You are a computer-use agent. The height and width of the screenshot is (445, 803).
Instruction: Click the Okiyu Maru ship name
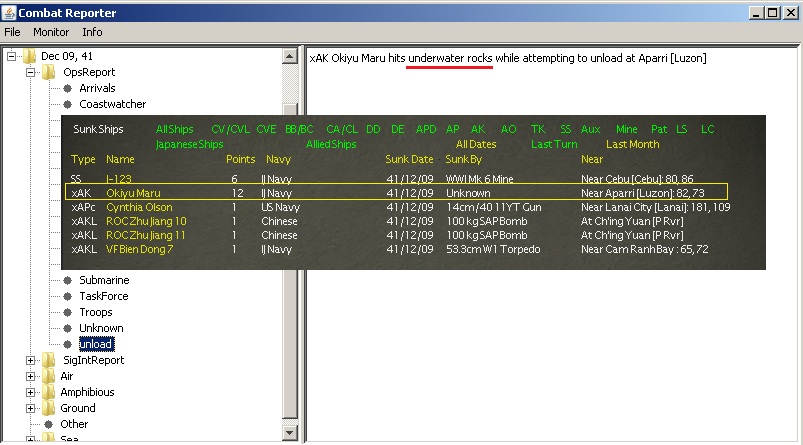[x=133, y=193]
